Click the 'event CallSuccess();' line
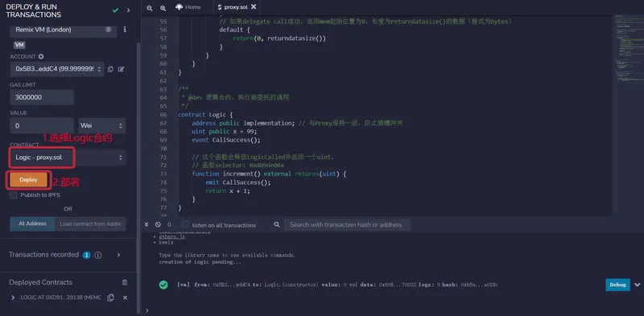The image size is (644, 316). tap(226, 141)
